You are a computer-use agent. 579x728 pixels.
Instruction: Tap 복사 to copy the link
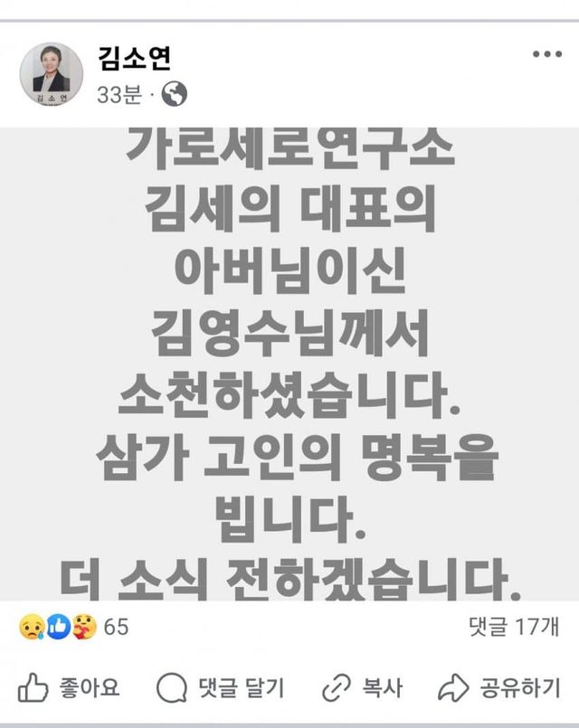(382, 687)
